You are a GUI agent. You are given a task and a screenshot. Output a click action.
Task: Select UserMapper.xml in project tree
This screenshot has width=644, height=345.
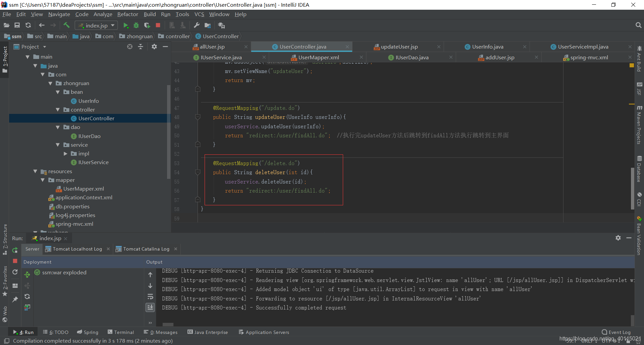84,189
